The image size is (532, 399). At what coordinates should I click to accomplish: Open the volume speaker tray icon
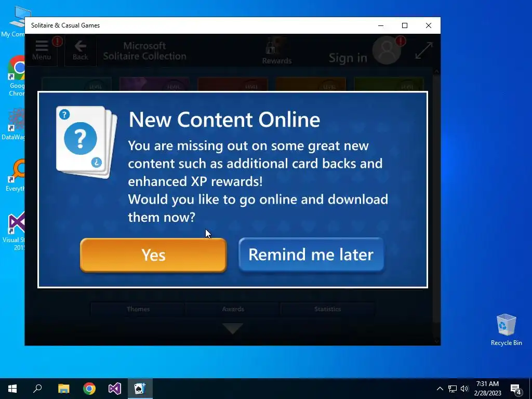point(464,389)
